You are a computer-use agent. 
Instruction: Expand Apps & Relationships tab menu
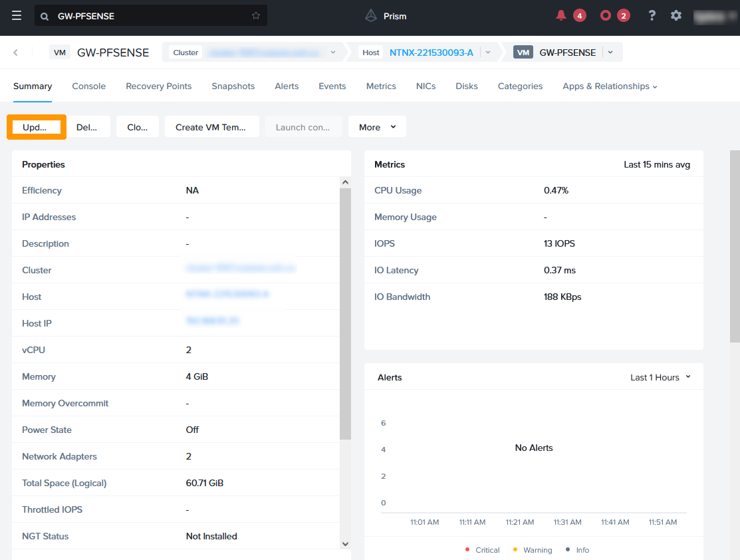[610, 86]
